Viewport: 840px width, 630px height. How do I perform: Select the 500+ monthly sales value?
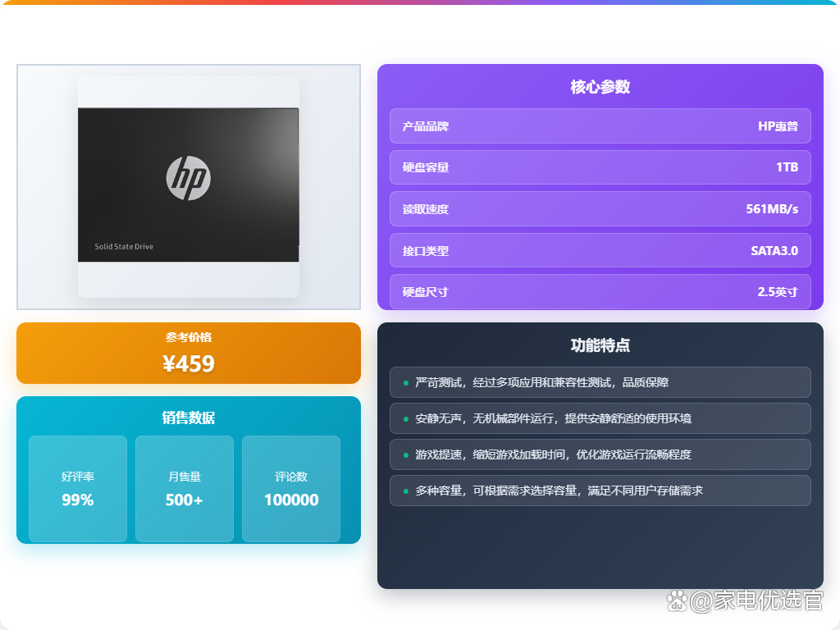pos(185,500)
